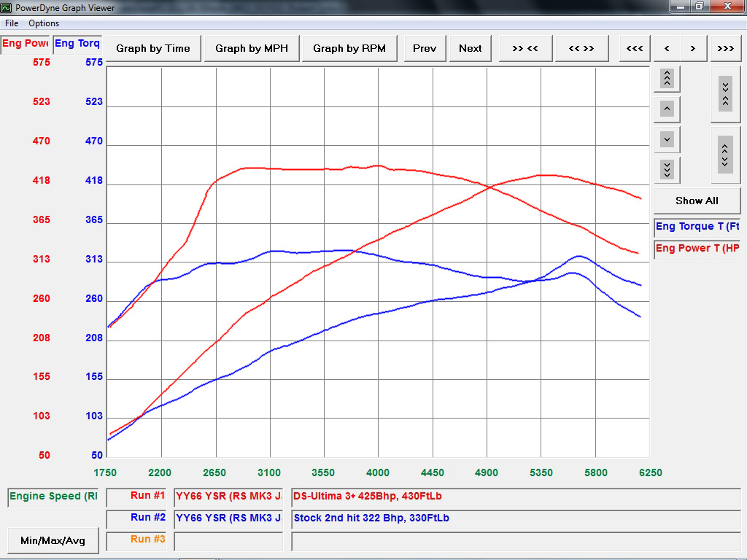
Task: Click the Show All button
Action: pyautogui.click(x=697, y=201)
